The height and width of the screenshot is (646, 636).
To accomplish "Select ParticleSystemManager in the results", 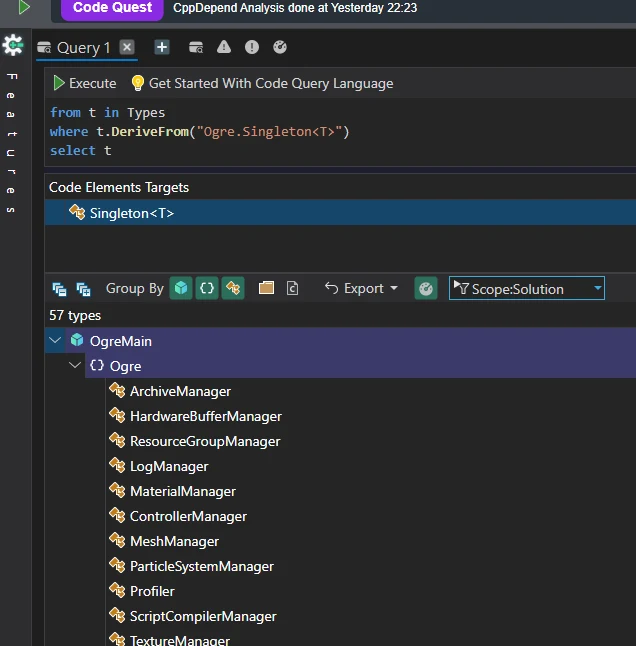I will pos(201,566).
